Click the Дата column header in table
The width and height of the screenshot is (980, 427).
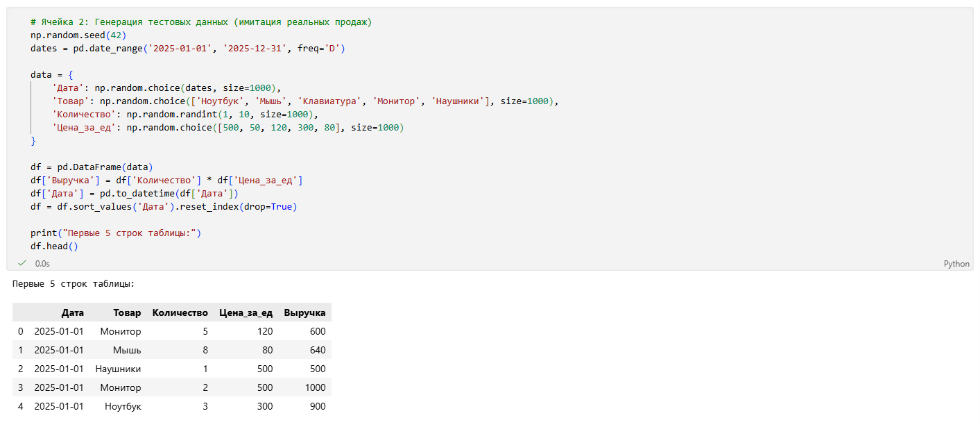[x=73, y=312]
